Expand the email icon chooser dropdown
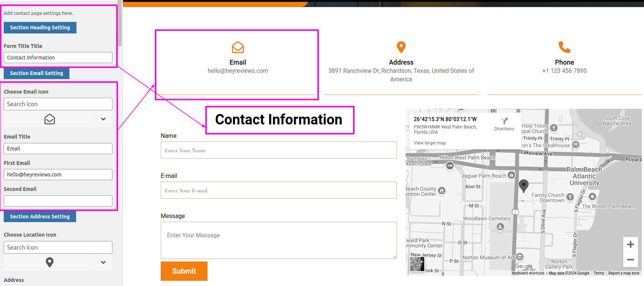This screenshot has width=644, height=286. pyautogui.click(x=103, y=119)
